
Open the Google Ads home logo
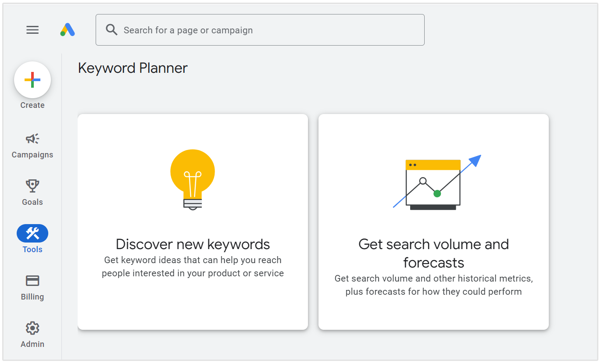click(67, 29)
